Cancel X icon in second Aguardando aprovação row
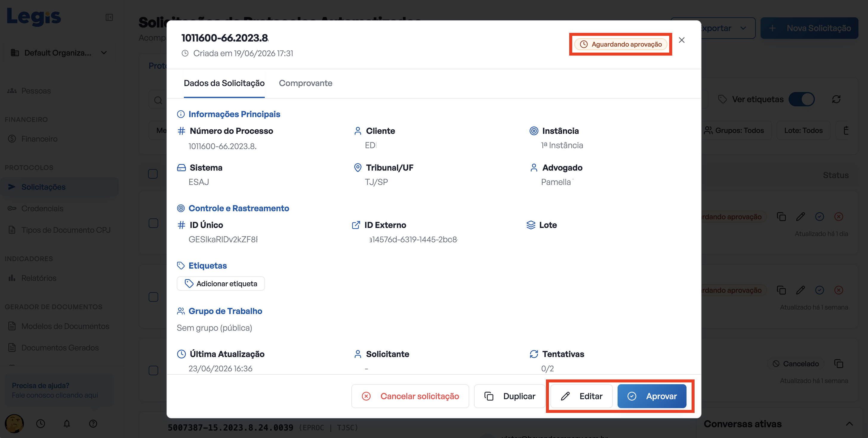 (839, 290)
